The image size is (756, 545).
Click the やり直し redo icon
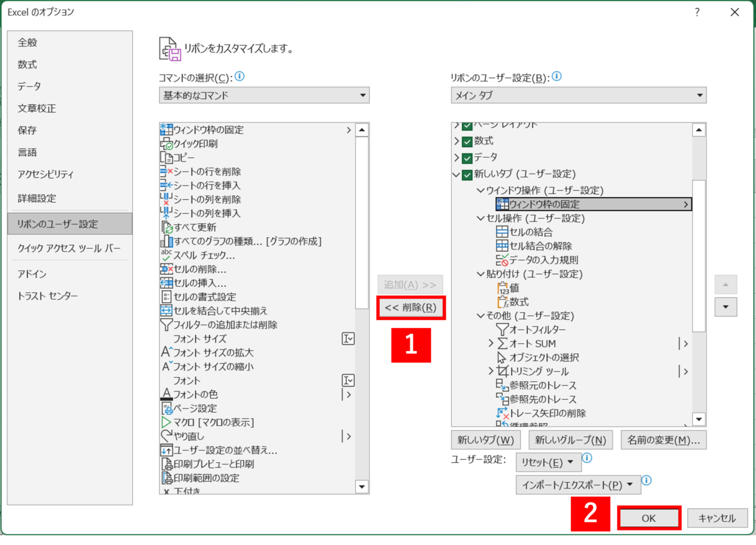[x=166, y=436]
